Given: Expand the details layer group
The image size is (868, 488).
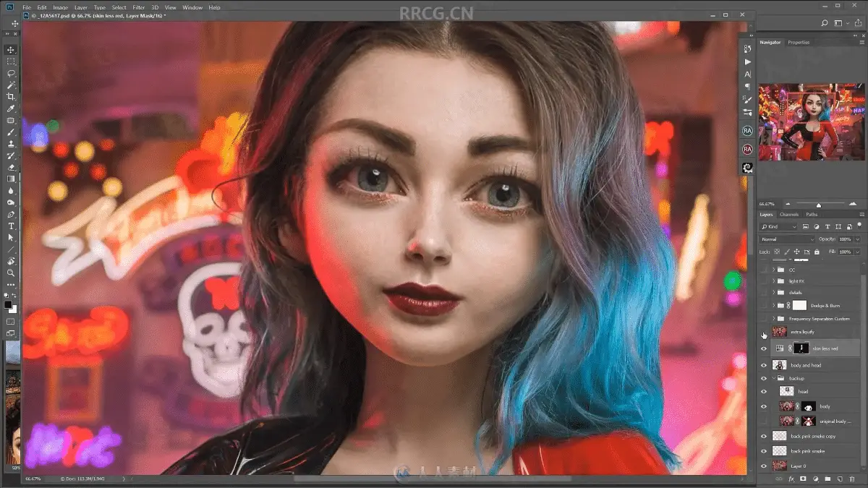Looking at the screenshot, I should [x=773, y=292].
